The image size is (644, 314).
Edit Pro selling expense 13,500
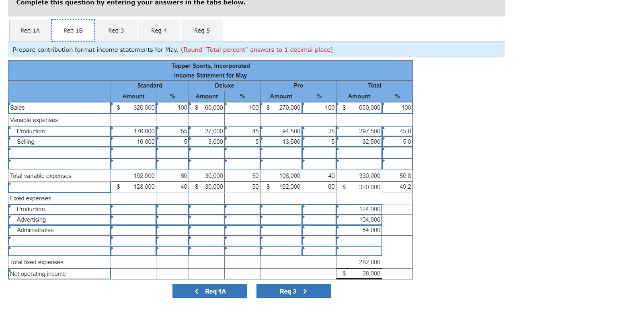coord(281,142)
